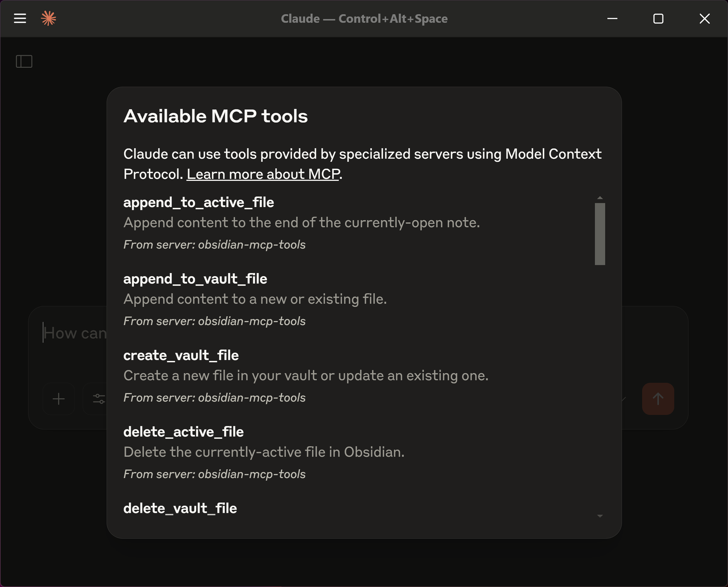Viewport: 728px width, 587px height.
Task: Select the append_to_vault_file tool name
Action: (195, 279)
